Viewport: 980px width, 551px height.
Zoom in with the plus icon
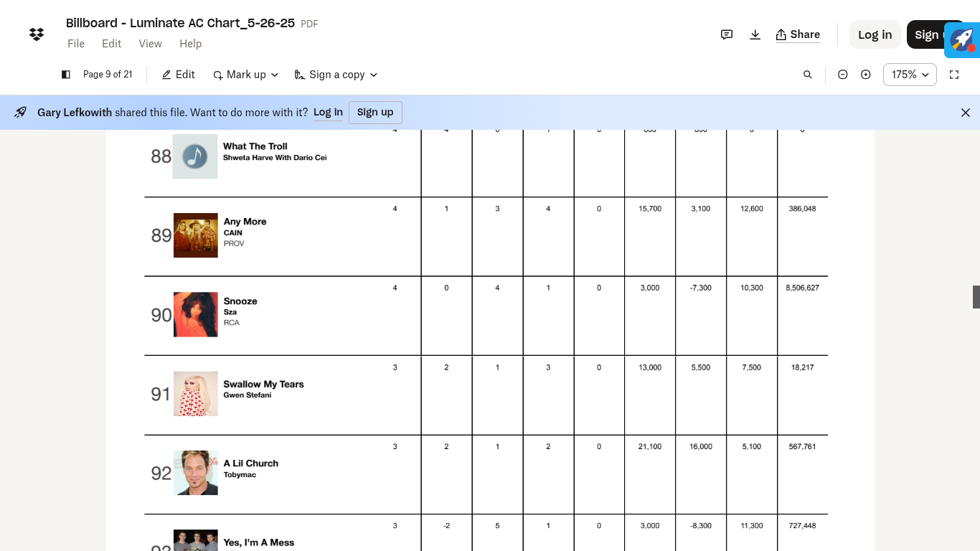pyautogui.click(x=866, y=75)
